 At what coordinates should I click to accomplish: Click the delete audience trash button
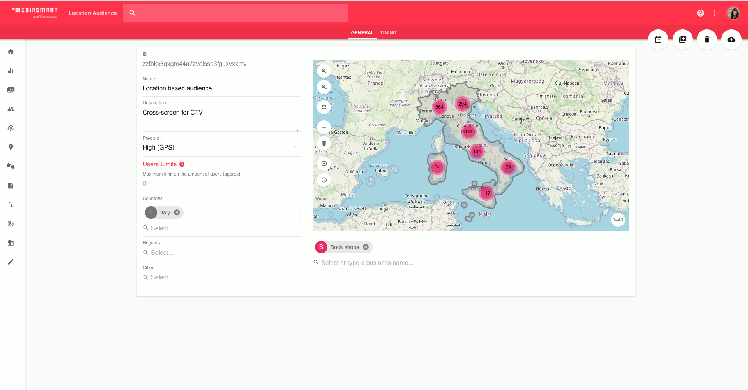pos(707,40)
